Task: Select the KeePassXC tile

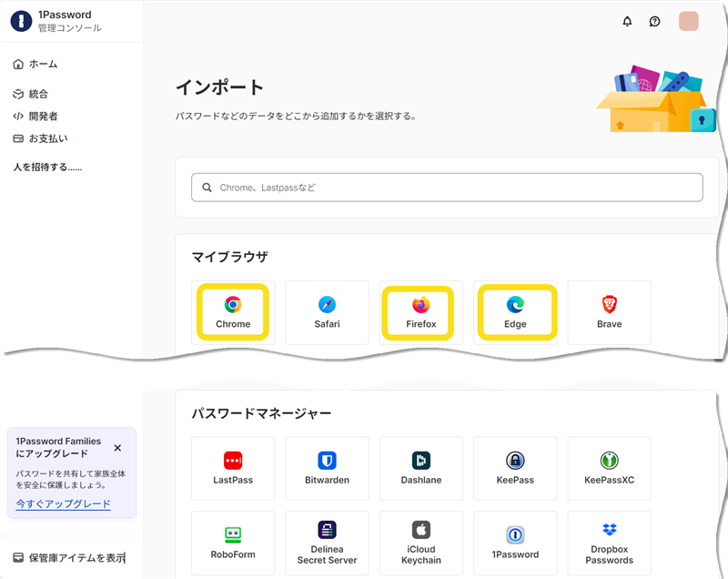Action: pos(609,469)
